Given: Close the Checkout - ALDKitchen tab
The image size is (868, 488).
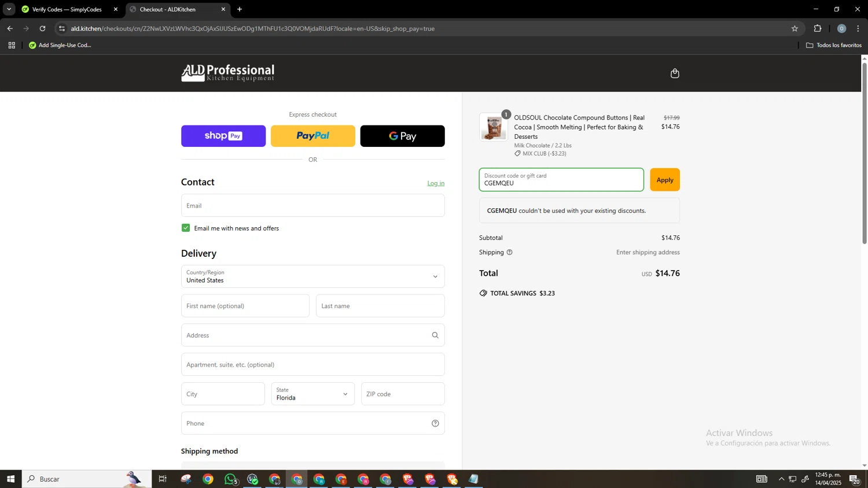Looking at the screenshot, I should click(223, 9).
